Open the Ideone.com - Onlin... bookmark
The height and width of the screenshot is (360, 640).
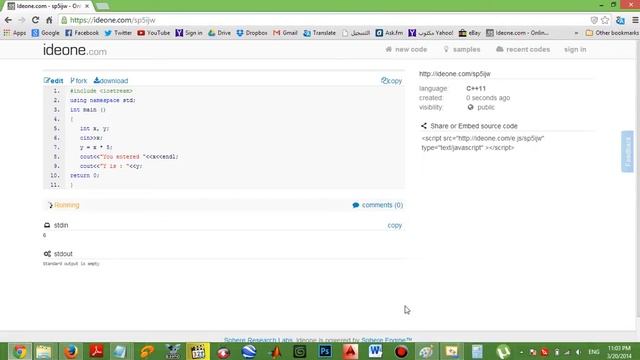518,33
